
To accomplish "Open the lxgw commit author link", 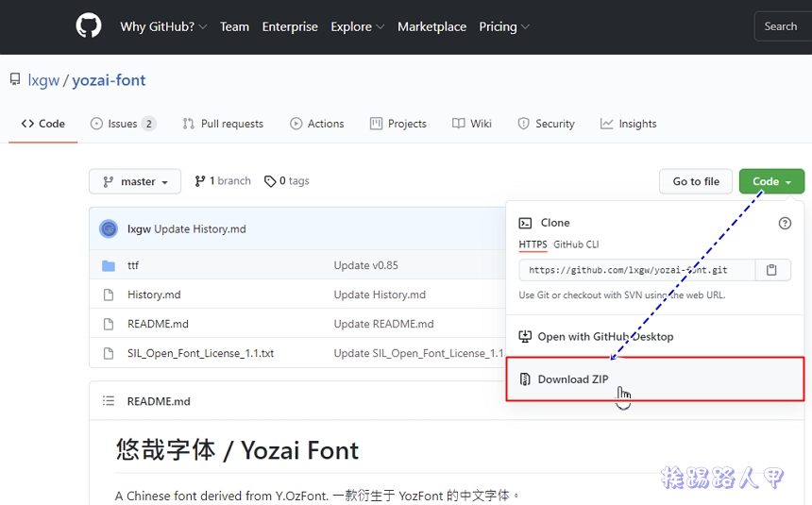I will tap(139, 229).
